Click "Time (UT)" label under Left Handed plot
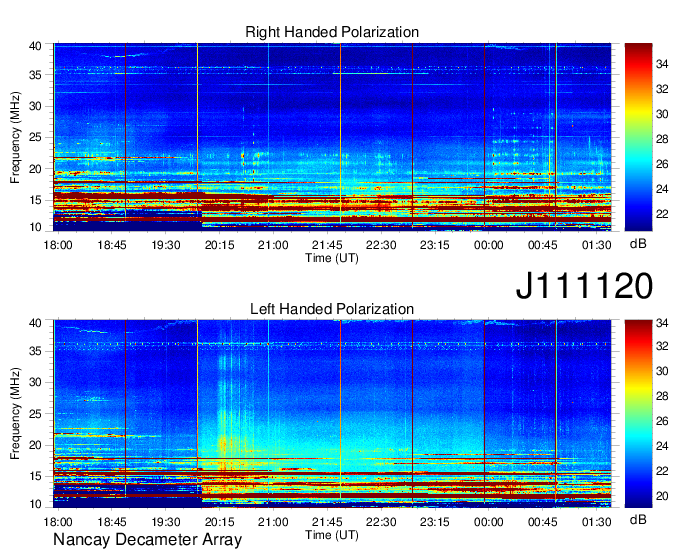Image resolution: width=680 pixels, height=552 pixels. pyautogui.click(x=332, y=535)
